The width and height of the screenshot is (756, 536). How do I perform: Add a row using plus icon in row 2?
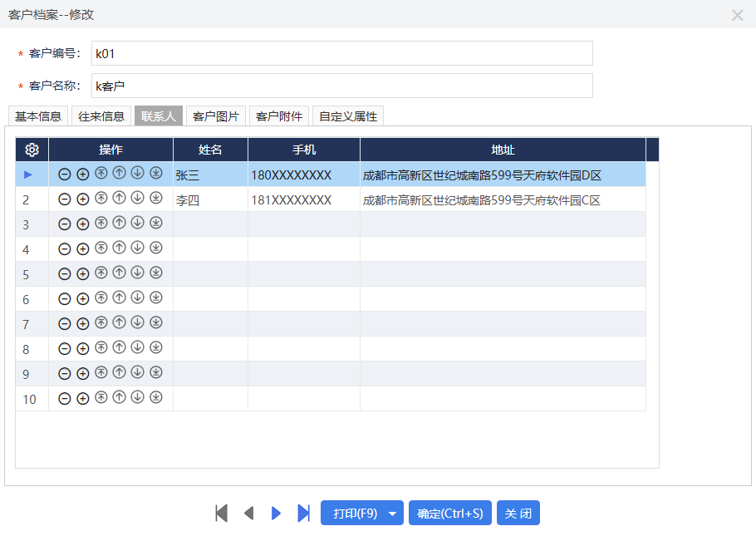[82, 199]
